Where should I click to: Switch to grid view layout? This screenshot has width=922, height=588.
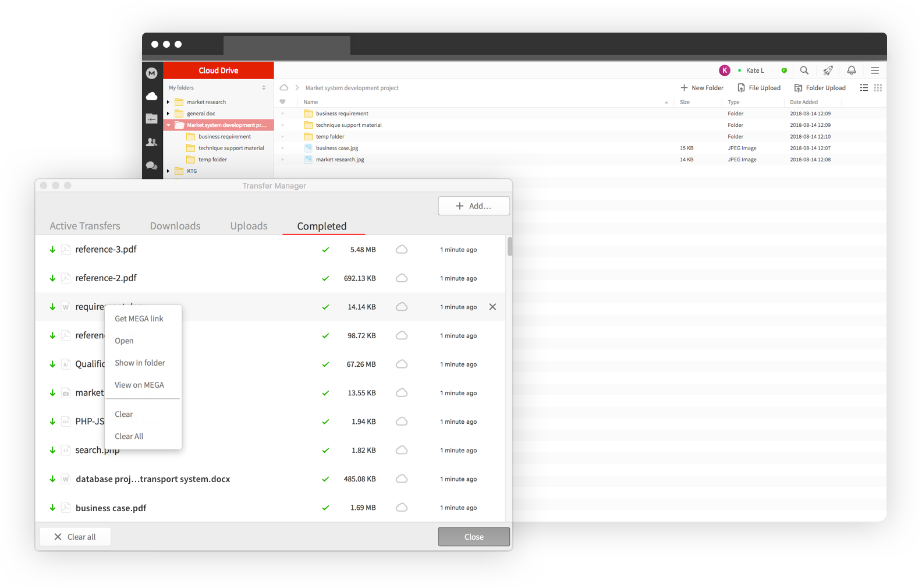pos(878,88)
